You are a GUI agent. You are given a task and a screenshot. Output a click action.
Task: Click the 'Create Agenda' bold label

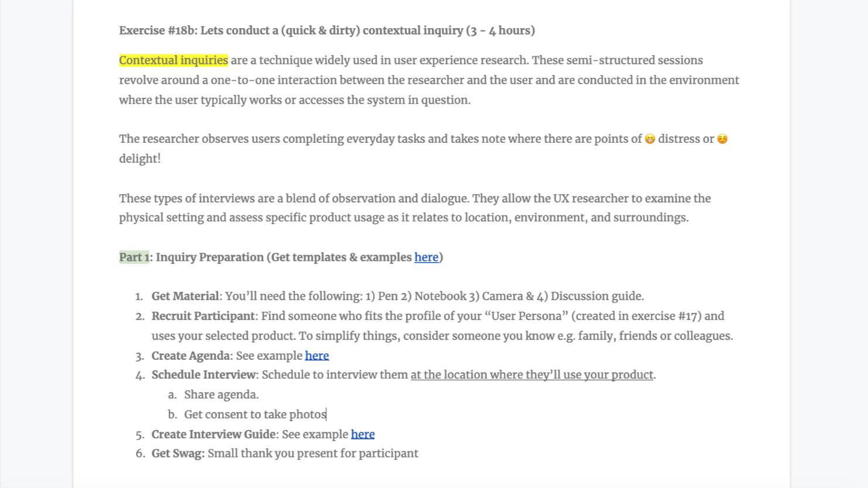(x=191, y=356)
